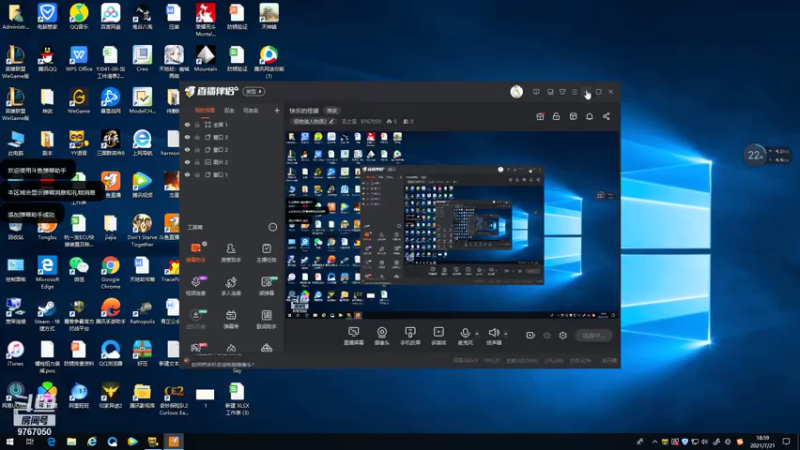Image resolution: width=800 pixels, height=450 pixels.
Task: Toggle visibility eye of 窗口 3 source
Action: click(x=187, y=137)
